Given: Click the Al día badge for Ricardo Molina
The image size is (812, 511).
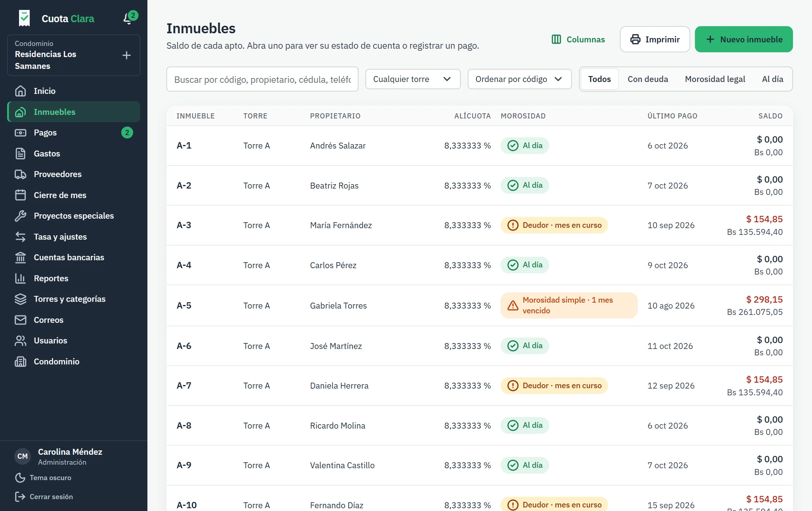Looking at the screenshot, I should [525, 425].
